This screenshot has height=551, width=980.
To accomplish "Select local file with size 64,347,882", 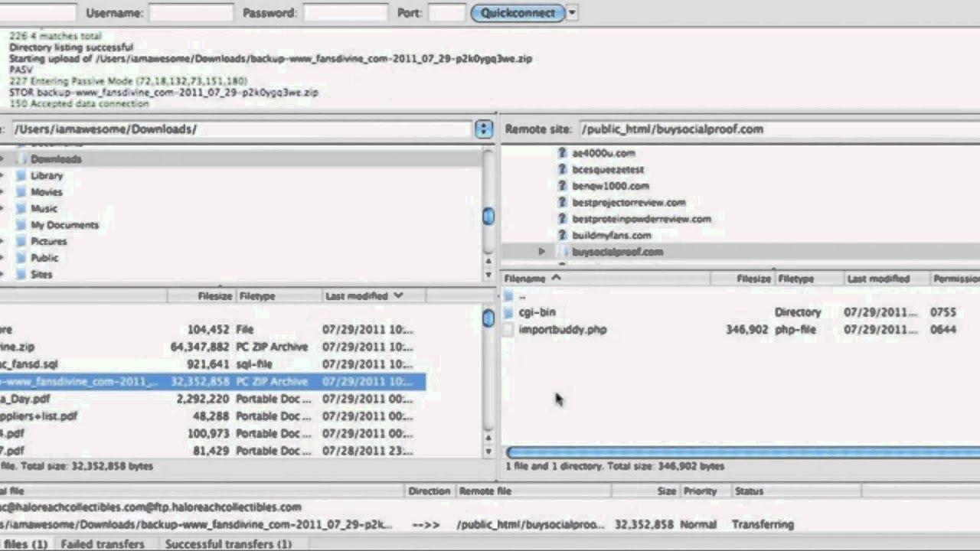I will (212, 347).
